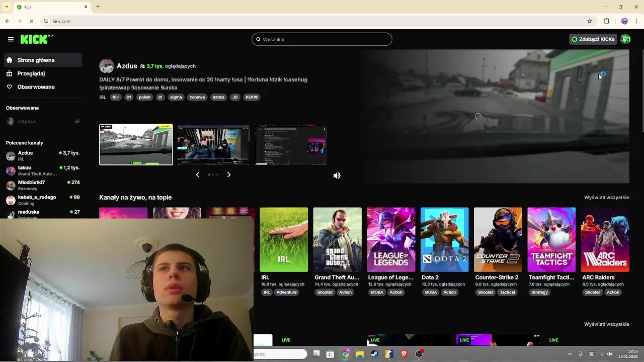Viewport: 644px width, 362px height.
Task: Click the sigma tag
Action: [x=176, y=97]
